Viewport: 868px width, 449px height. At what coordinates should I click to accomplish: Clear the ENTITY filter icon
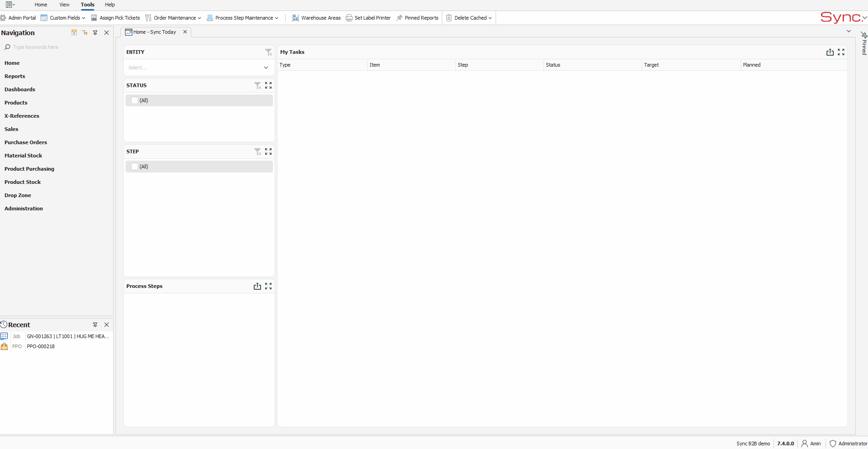268,52
